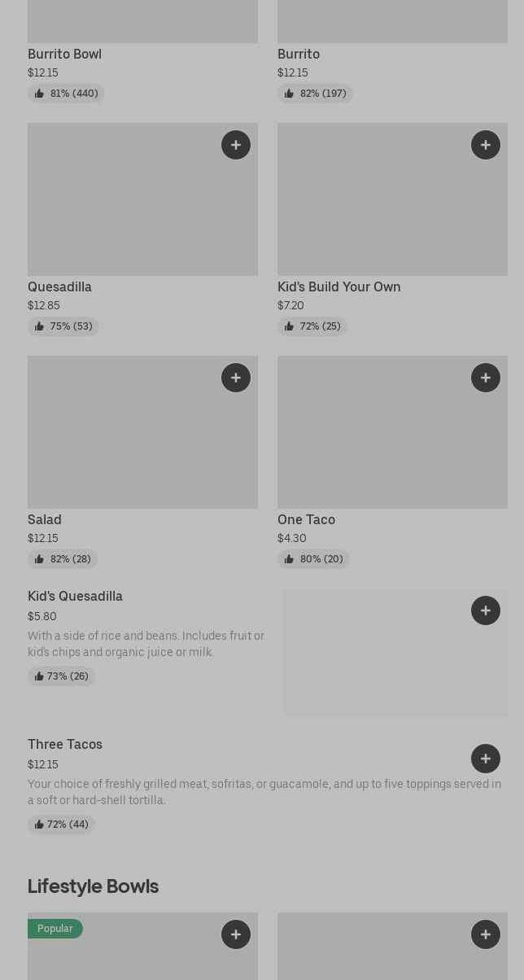524x980 pixels.
Task: Select Kid's Quesadilla item name
Action: tap(75, 596)
